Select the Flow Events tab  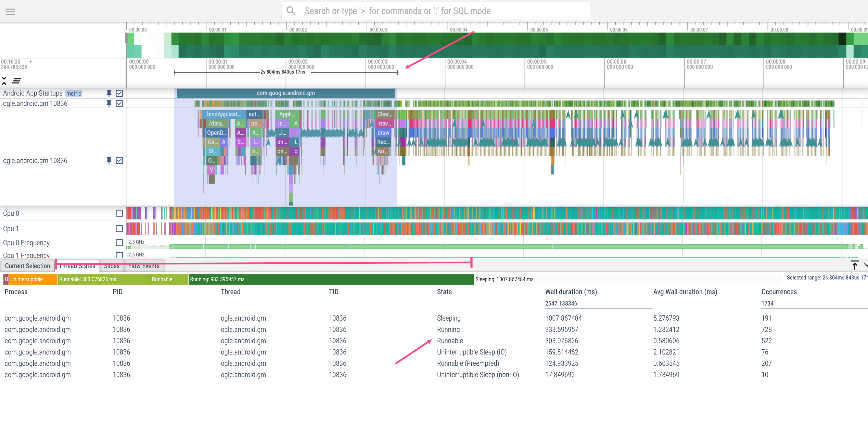point(144,266)
